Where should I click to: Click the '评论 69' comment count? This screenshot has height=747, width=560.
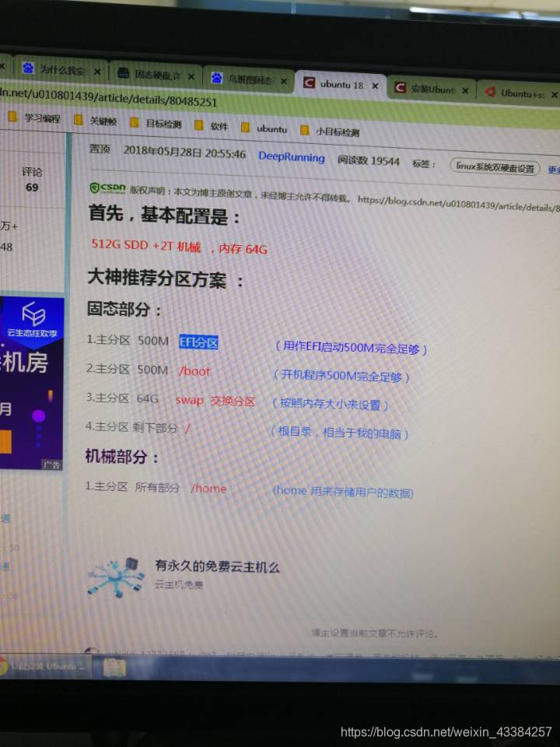31,179
